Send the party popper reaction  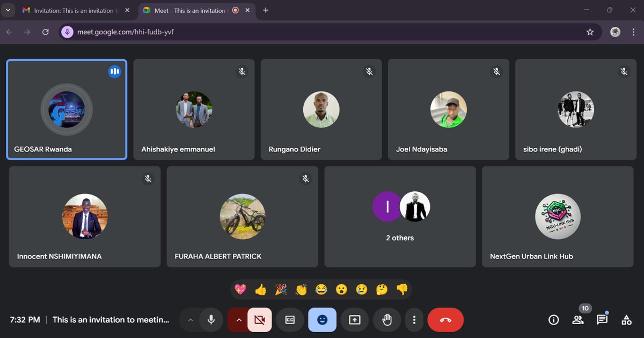[281, 290]
